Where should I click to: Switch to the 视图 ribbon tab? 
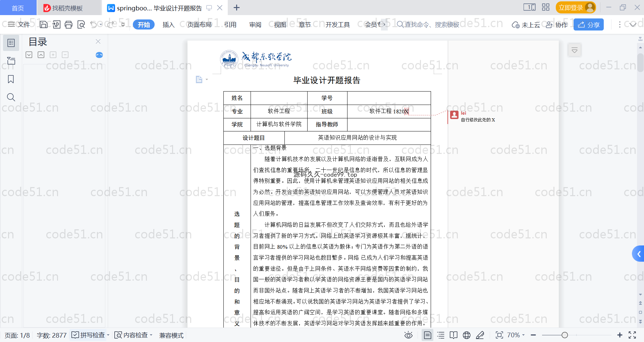(x=280, y=24)
